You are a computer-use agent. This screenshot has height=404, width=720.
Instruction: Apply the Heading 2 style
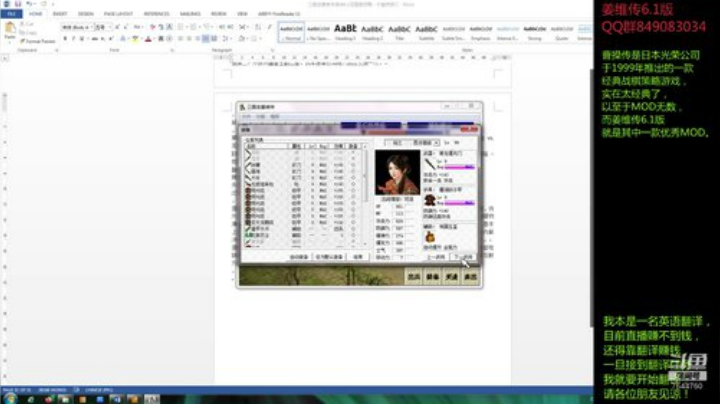[372, 32]
